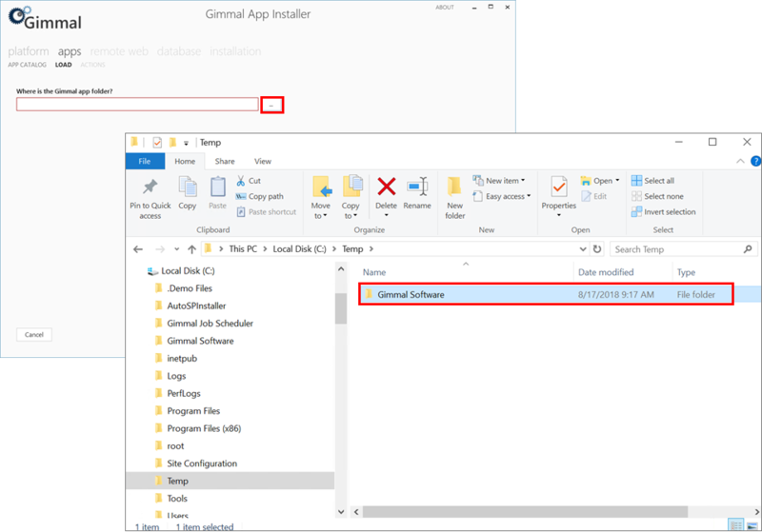
Task: Open the View ribbon tab
Action: [x=263, y=162]
